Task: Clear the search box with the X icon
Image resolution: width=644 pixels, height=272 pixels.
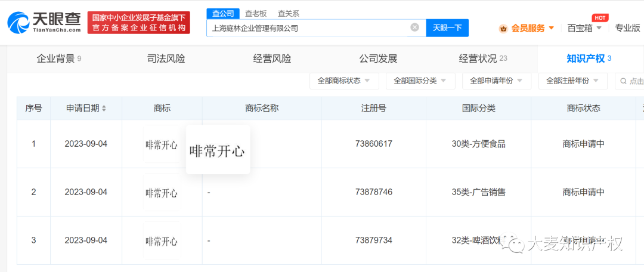Action: coord(415,27)
